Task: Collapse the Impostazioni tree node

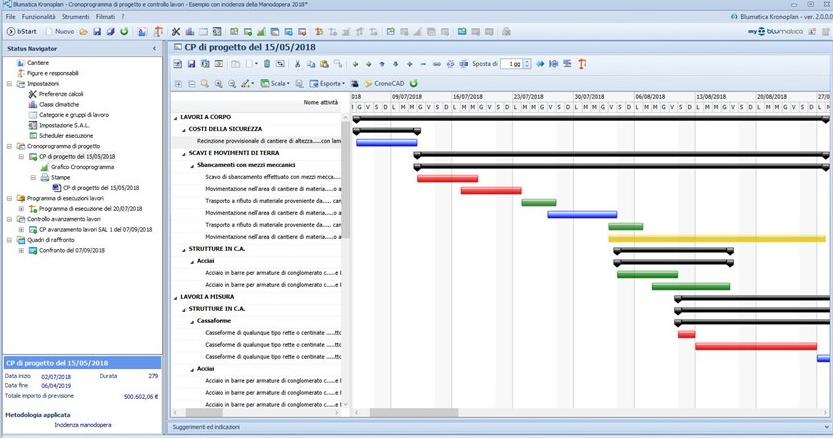Action: click(9, 84)
